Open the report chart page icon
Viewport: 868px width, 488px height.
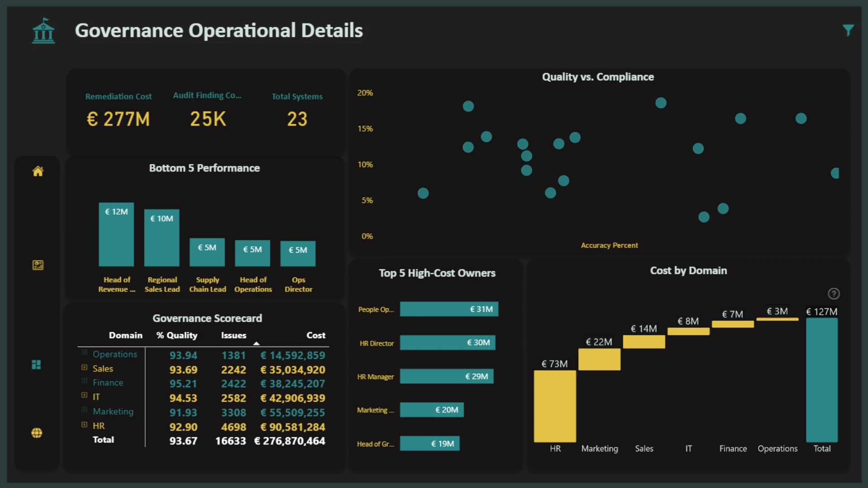tap(38, 265)
